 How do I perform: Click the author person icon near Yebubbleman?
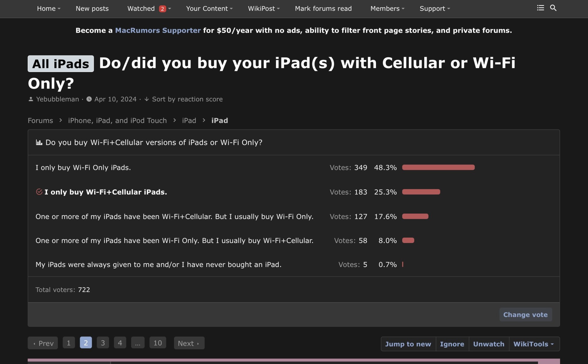coord(31,99)
